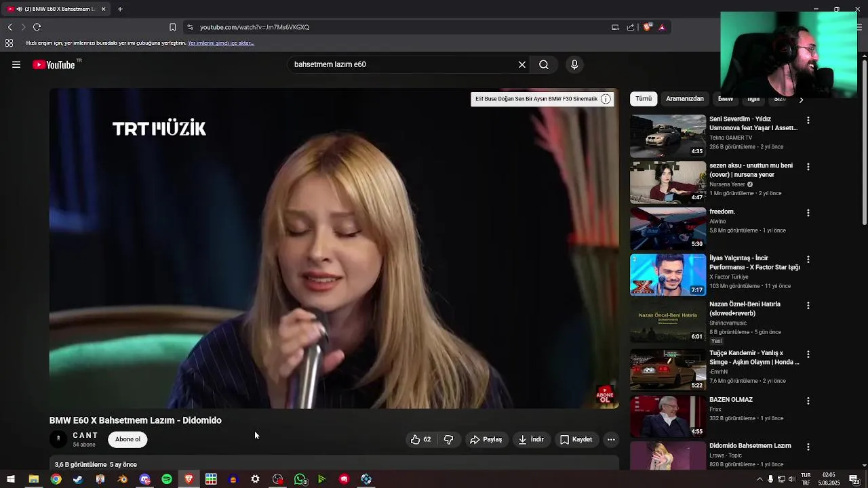Reload the page with the refresh icon

coord(37,27)
